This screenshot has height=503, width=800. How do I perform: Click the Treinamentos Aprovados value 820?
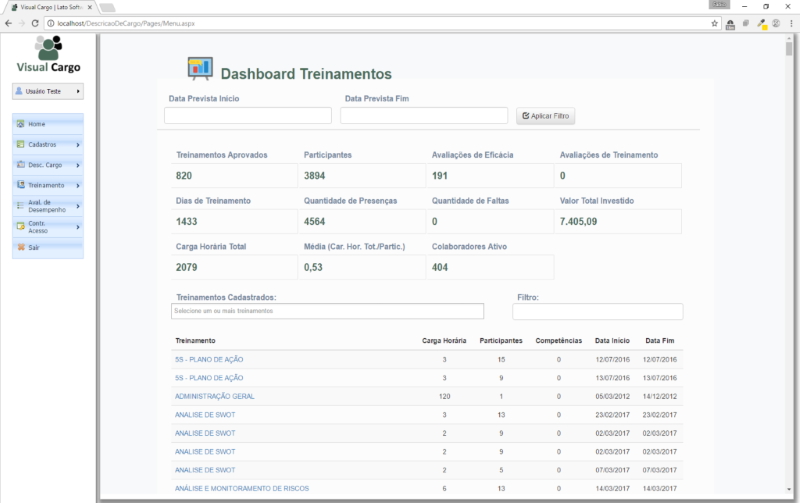click(x=184, y=175)
